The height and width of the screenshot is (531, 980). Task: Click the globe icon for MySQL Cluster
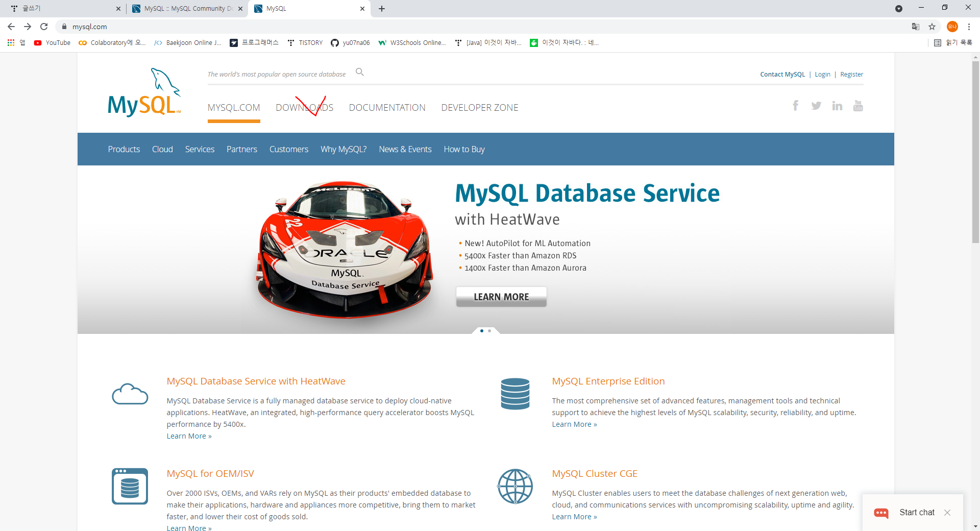(x=515, y=486)
